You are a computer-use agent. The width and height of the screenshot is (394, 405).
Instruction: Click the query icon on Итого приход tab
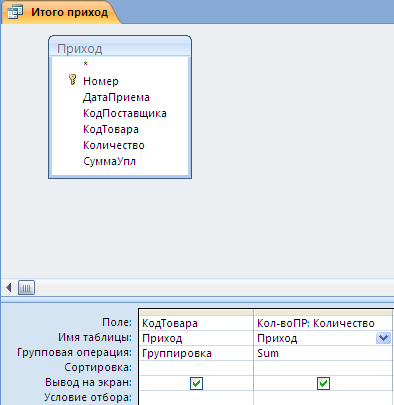click(x=15, y=12)
